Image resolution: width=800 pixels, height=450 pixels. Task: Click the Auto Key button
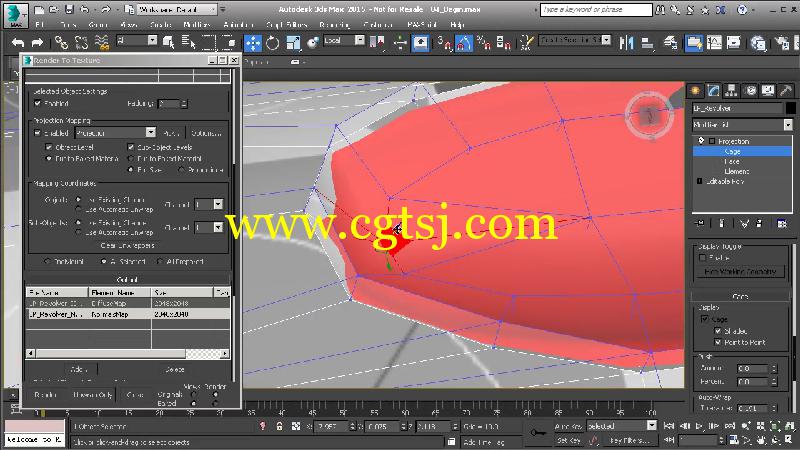[568, 426]
